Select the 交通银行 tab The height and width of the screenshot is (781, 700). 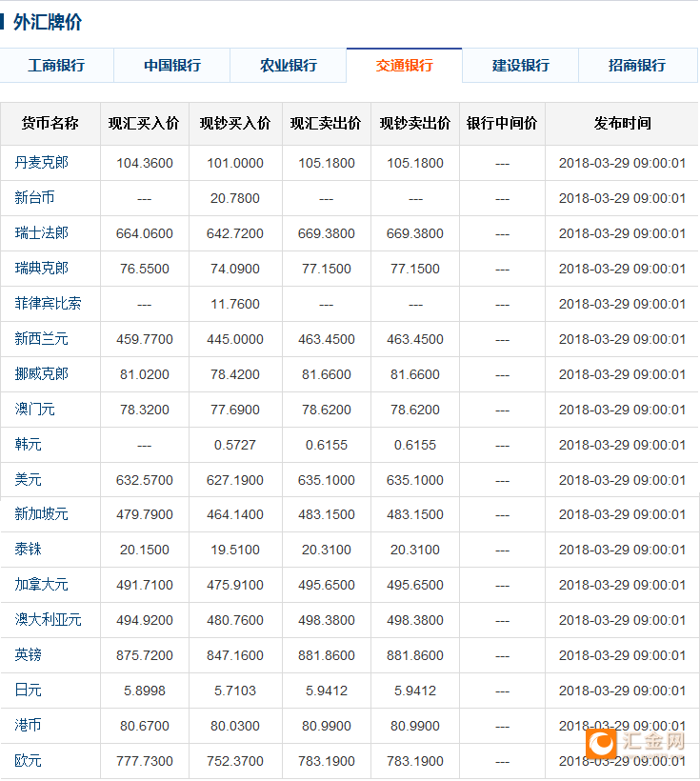pos(405,66)
